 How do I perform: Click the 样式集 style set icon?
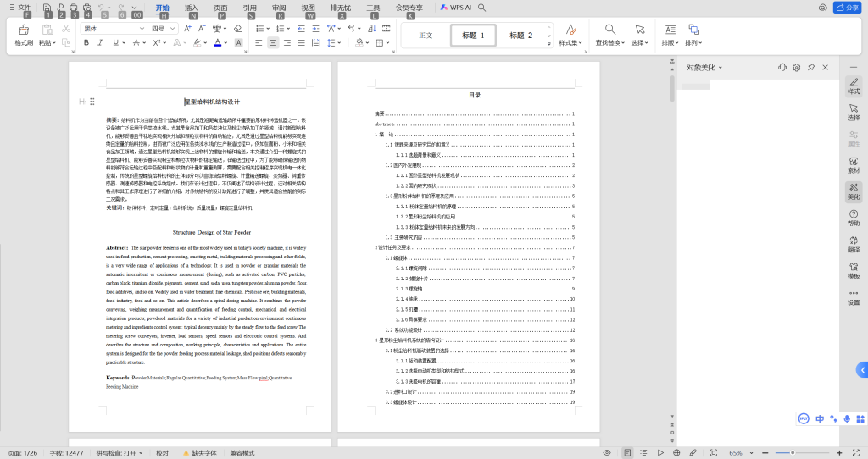click(569, 30)
